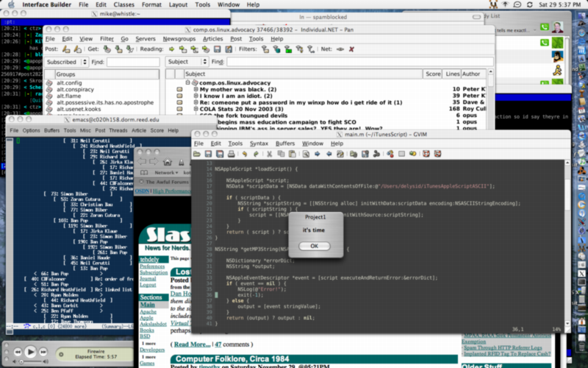588x368 pixels.
Task: Open Servers menu in Pan
Action: (x=146, y=39)
